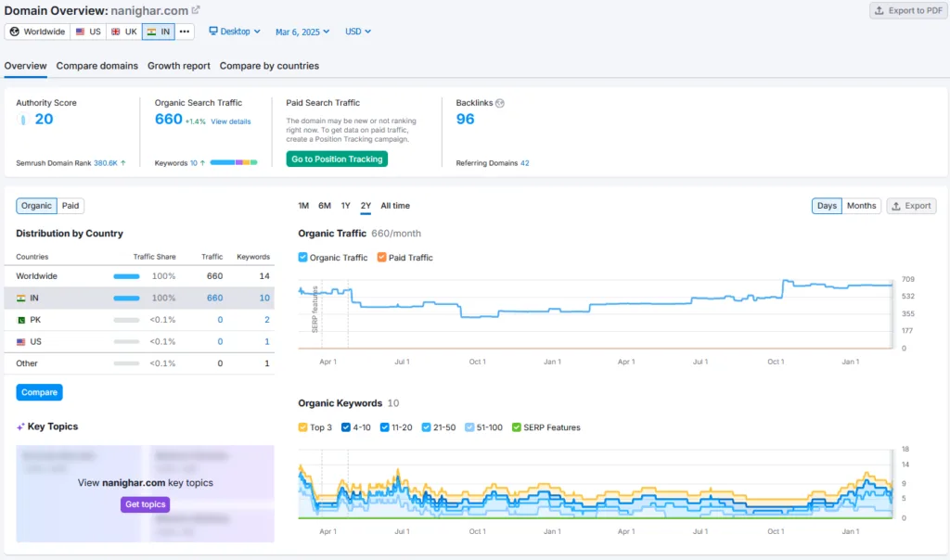Click the keywords distribution color bar

coord(234,163)
